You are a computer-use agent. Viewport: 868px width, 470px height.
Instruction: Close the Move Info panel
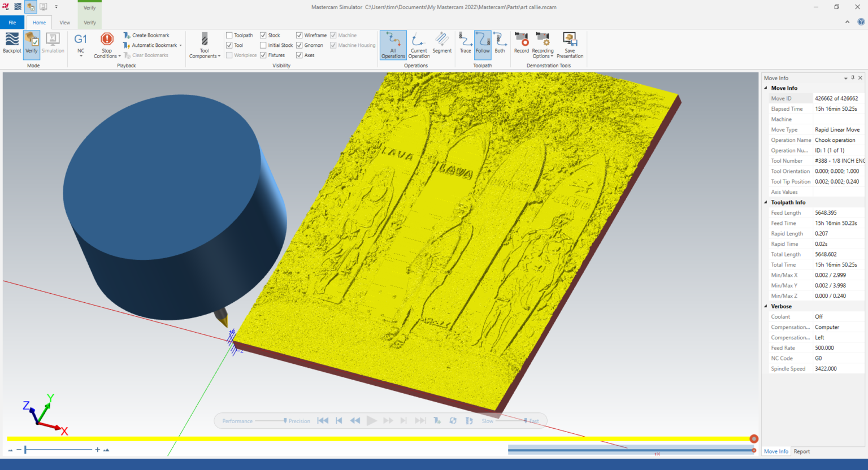coord(860,78)
